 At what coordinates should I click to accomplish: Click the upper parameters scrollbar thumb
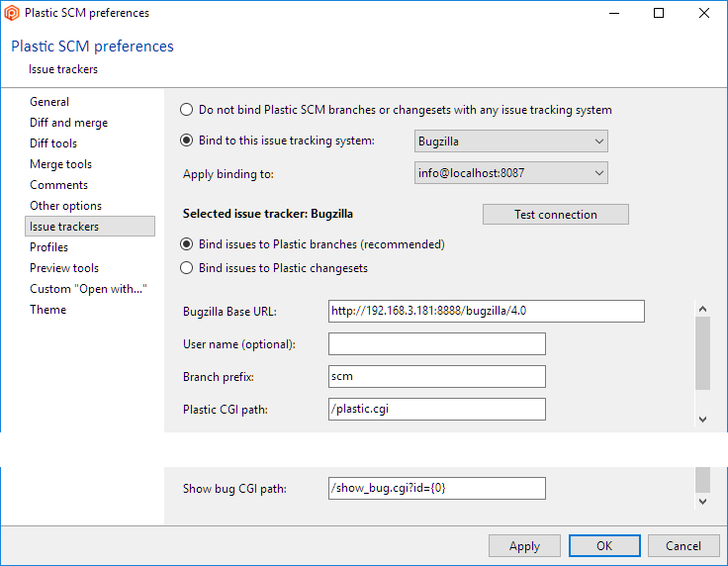[x=702, y=353]
